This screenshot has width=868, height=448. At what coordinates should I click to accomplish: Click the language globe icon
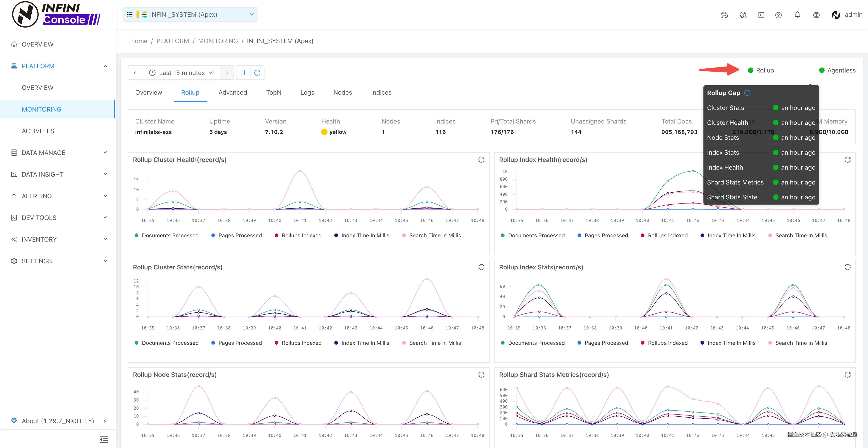(816, 15)
